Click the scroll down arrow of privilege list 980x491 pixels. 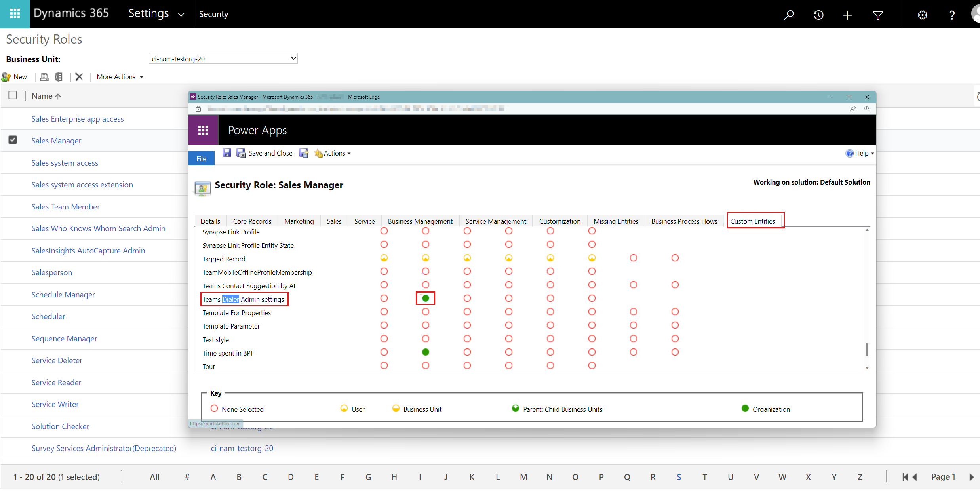tap(867, 367)
